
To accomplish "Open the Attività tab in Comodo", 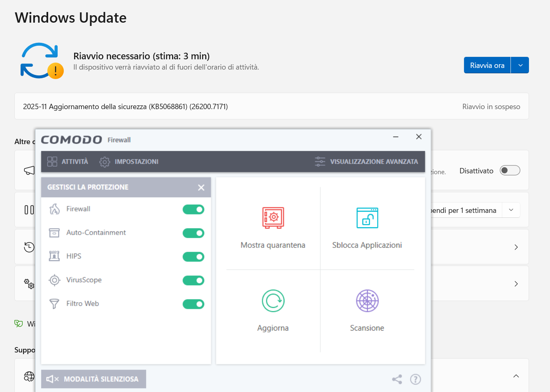I will [68, 161].
